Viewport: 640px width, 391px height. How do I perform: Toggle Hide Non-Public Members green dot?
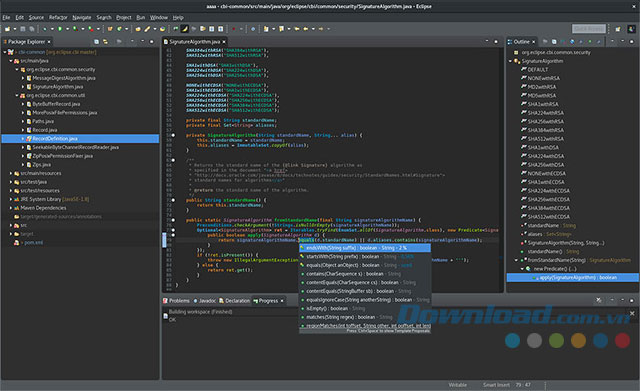[x=590, y=42]
